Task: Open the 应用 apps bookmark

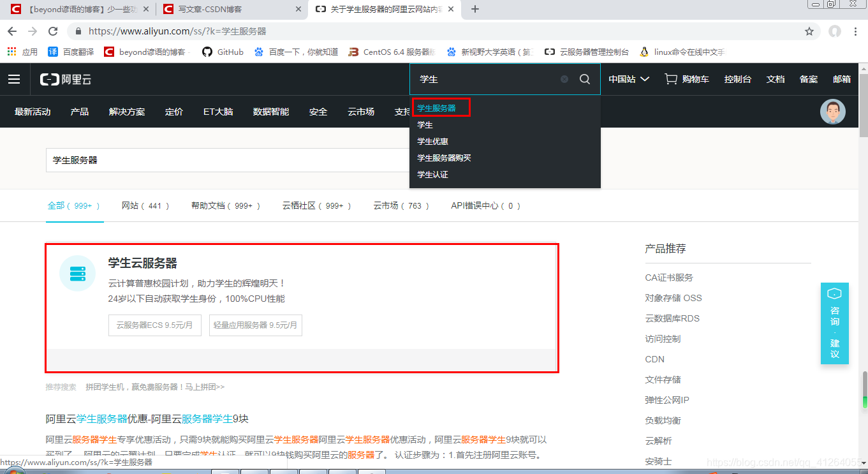Action: coord(23,52)
